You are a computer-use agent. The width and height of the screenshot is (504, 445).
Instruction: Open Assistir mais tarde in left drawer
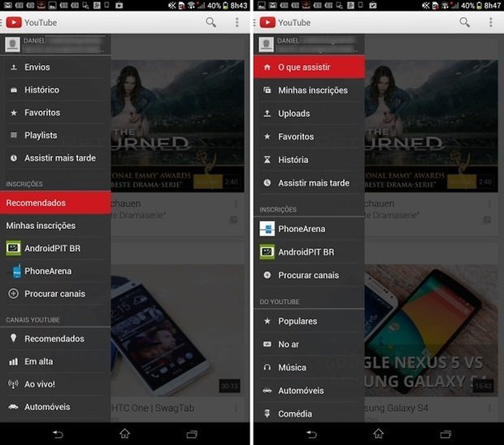pos(55,158)
